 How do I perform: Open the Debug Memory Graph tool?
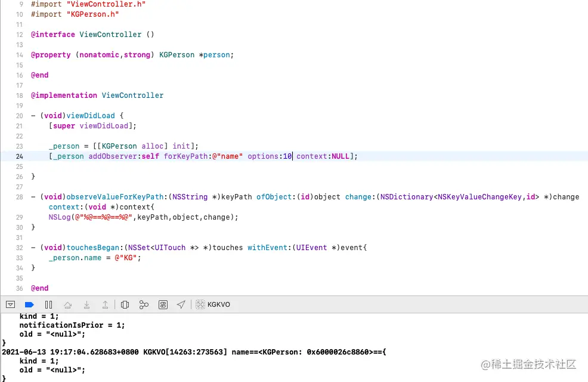144,304
